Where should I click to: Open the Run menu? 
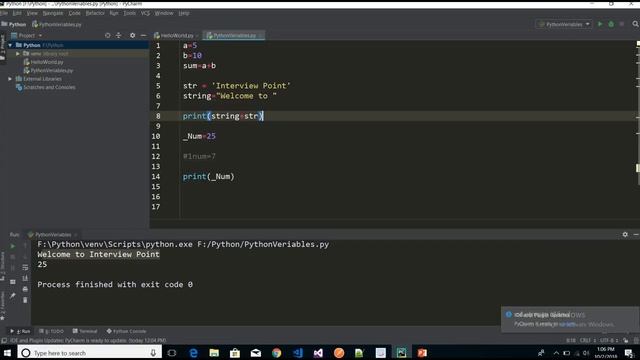[x=113, y=13]
